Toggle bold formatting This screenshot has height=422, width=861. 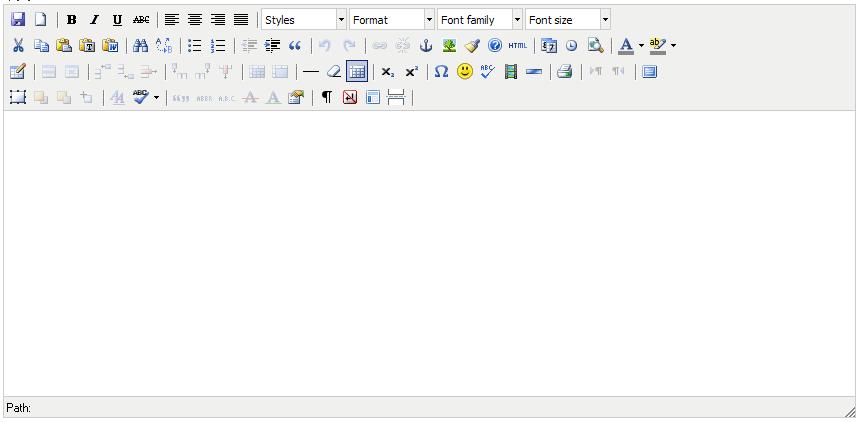tap(71, 20)
